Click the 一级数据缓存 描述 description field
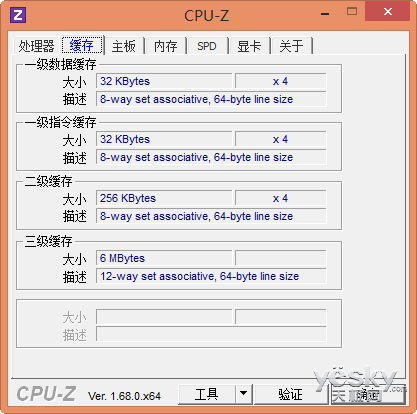Screen dimensions: 417x414 tap(211, 99)
